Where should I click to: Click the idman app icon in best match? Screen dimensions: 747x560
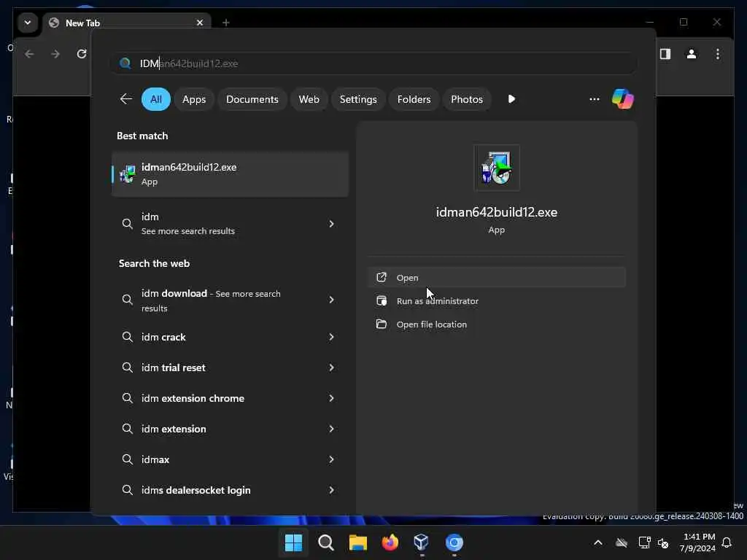point(127,174)
